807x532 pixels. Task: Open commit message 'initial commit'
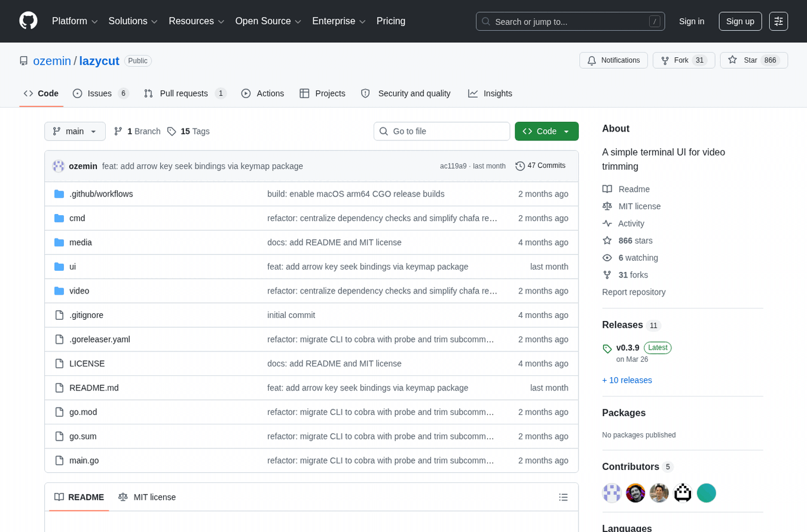[291, 315]
